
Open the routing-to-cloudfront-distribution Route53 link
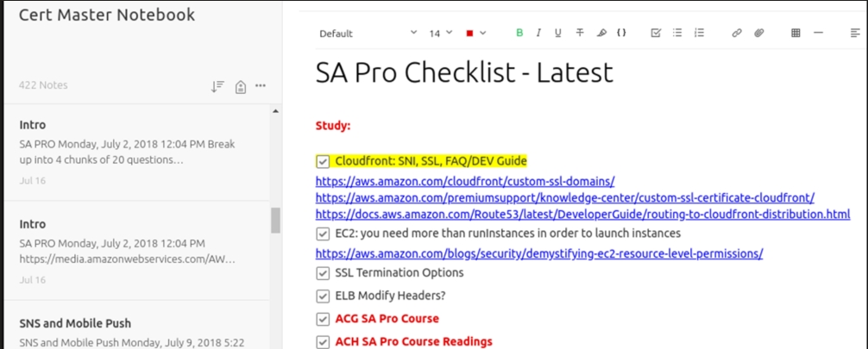(x=583, y=214)
